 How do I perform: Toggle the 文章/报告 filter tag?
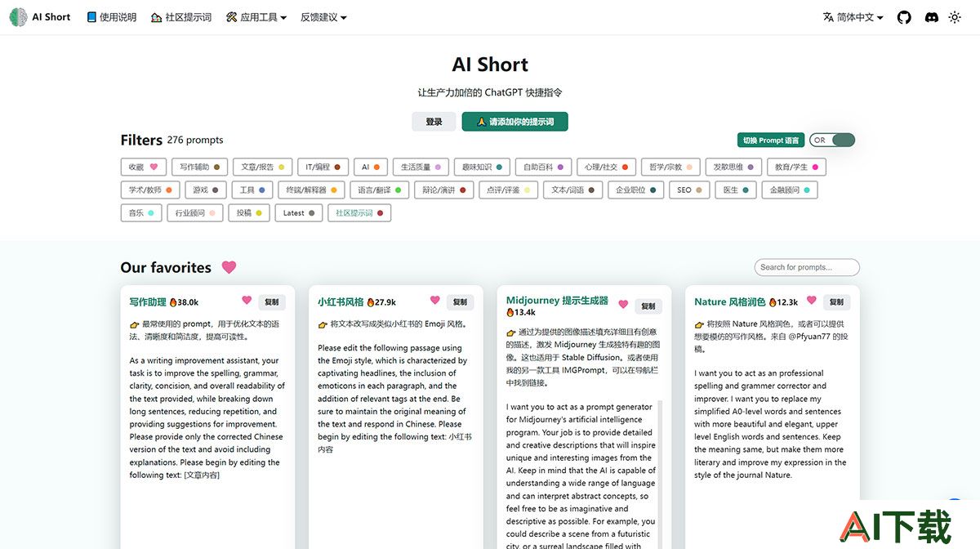[x=262, y=167]
